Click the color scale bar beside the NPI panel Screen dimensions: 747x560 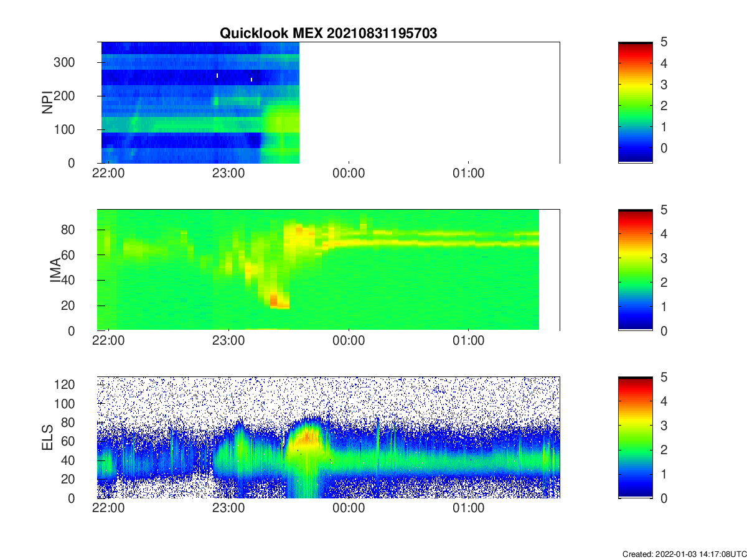(635, 102)
